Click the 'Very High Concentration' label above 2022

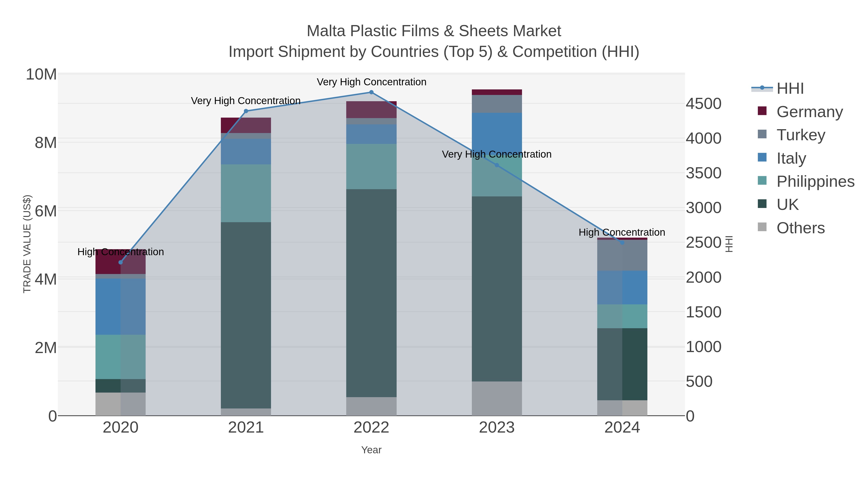click(x=371, y=82)
